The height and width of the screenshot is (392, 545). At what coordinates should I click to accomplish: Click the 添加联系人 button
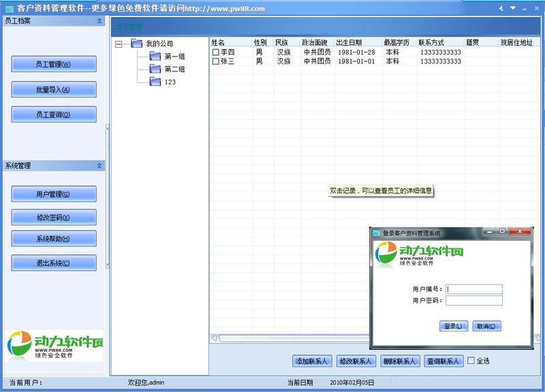(x=311, y=361)
